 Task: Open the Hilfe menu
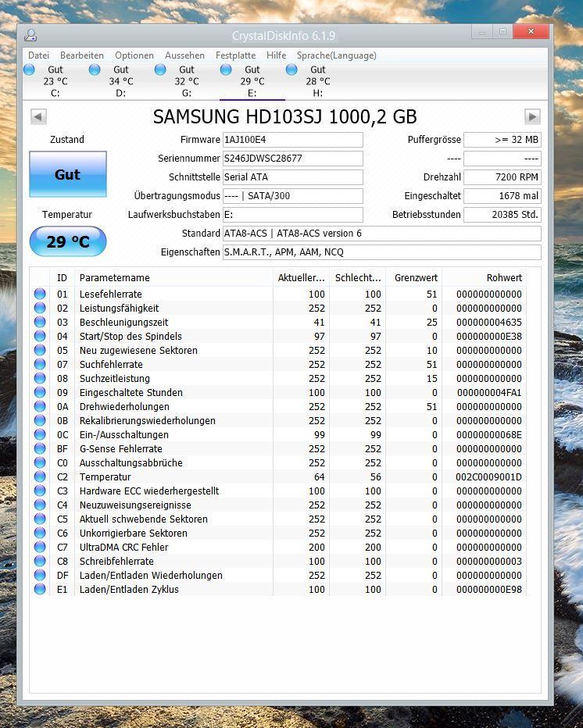pos(276,55)
